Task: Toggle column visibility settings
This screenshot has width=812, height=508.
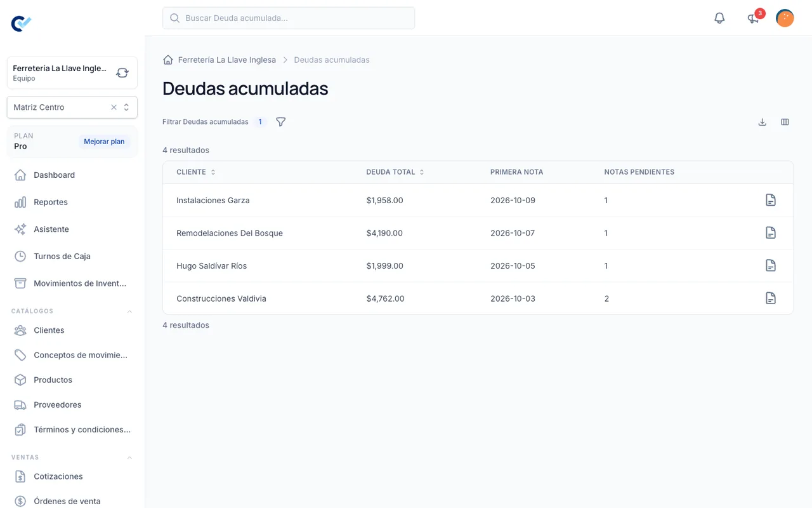Action: 785,122
